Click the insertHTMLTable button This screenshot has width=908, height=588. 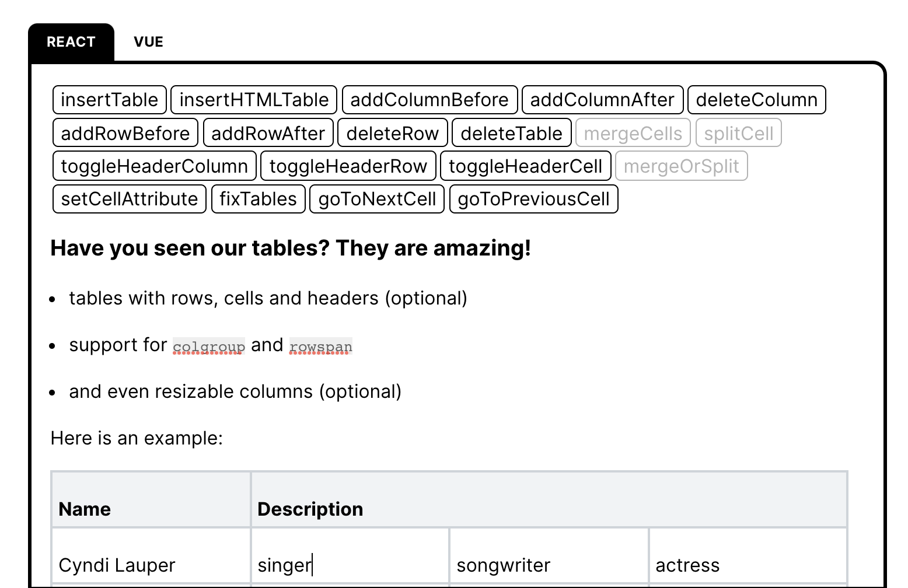click(253, 100)
